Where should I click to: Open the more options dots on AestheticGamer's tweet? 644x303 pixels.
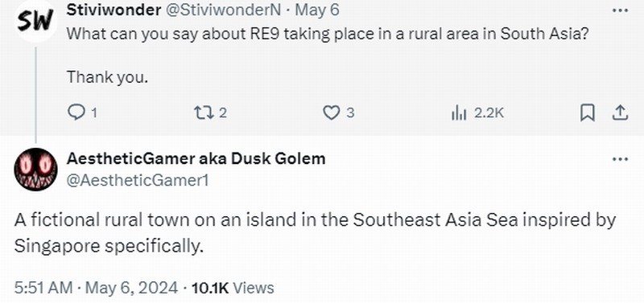tap(620, 158)
